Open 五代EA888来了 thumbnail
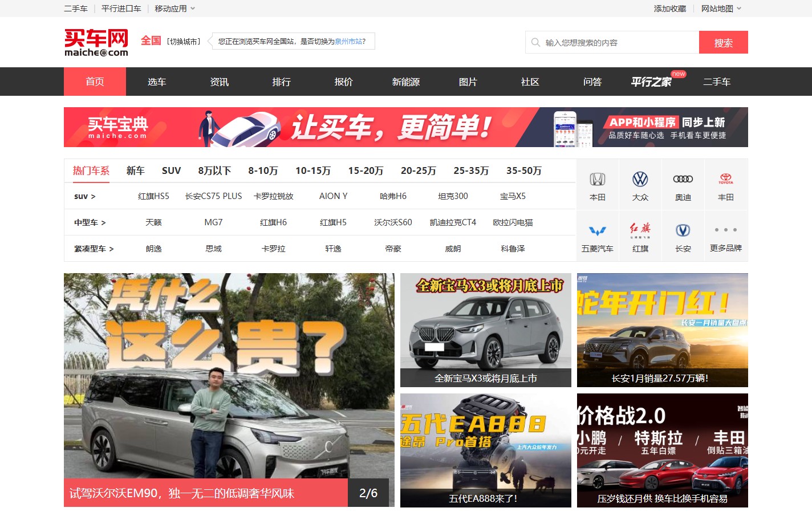812x532 pixels. click(486, 450)
